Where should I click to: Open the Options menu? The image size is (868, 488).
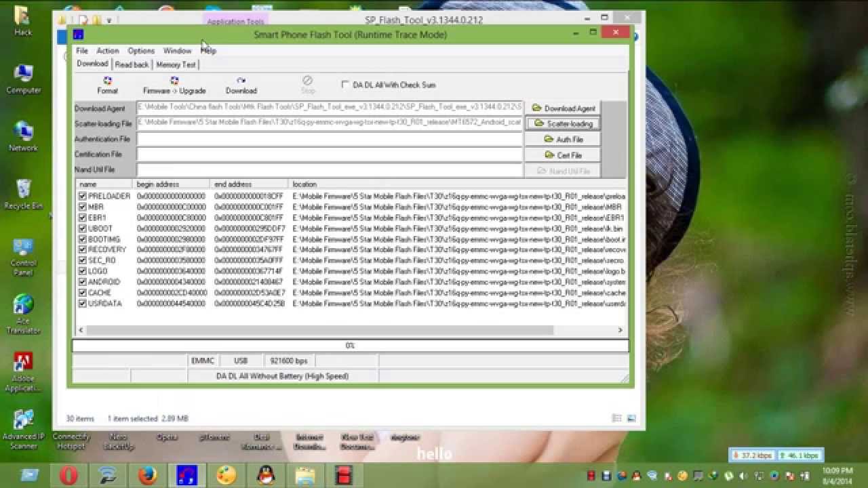(x=141, y=51)
